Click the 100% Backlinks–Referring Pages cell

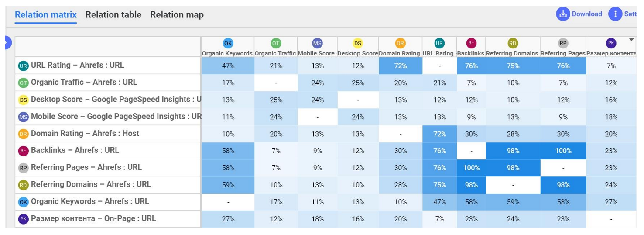(563, 151)
